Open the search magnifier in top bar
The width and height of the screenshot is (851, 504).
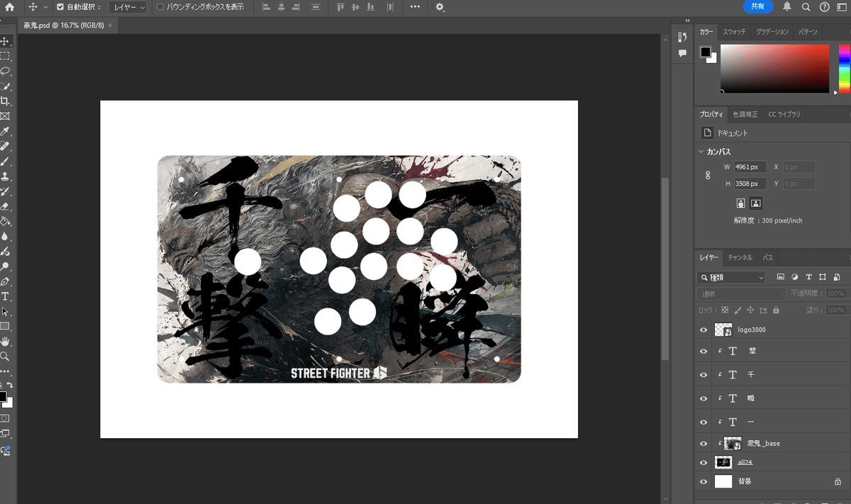tap(806, 7)
